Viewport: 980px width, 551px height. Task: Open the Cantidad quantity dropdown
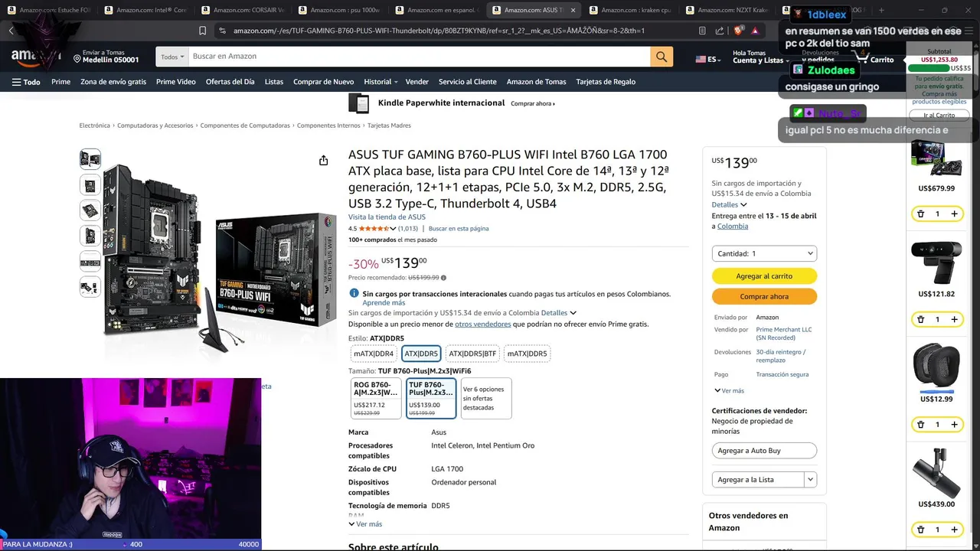point(764,253)
